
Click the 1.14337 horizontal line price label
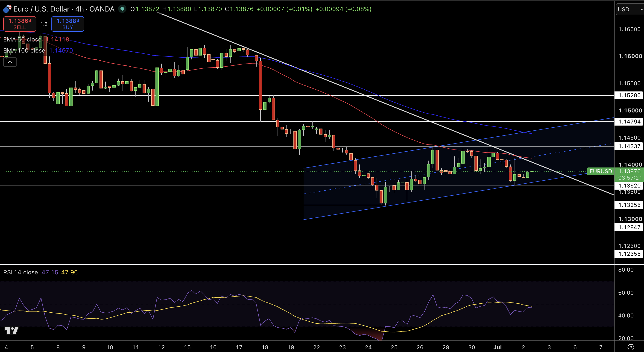pyautogui.click(x=629, y=146)
